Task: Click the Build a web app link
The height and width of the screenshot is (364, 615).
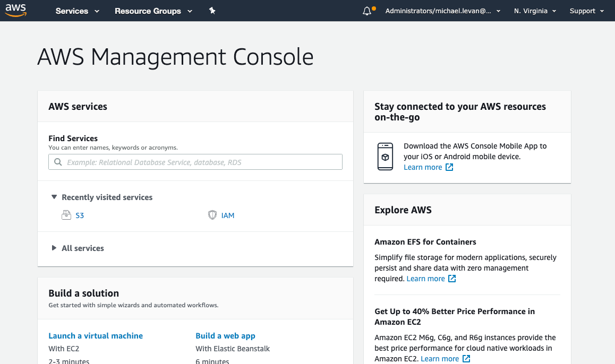Action: click(225, 335)
